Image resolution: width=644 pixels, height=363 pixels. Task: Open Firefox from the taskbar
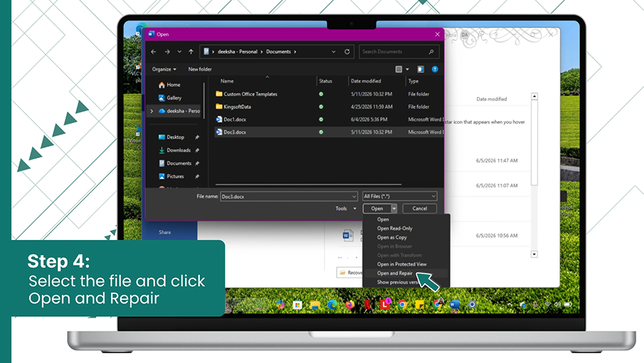click(350, 305)
